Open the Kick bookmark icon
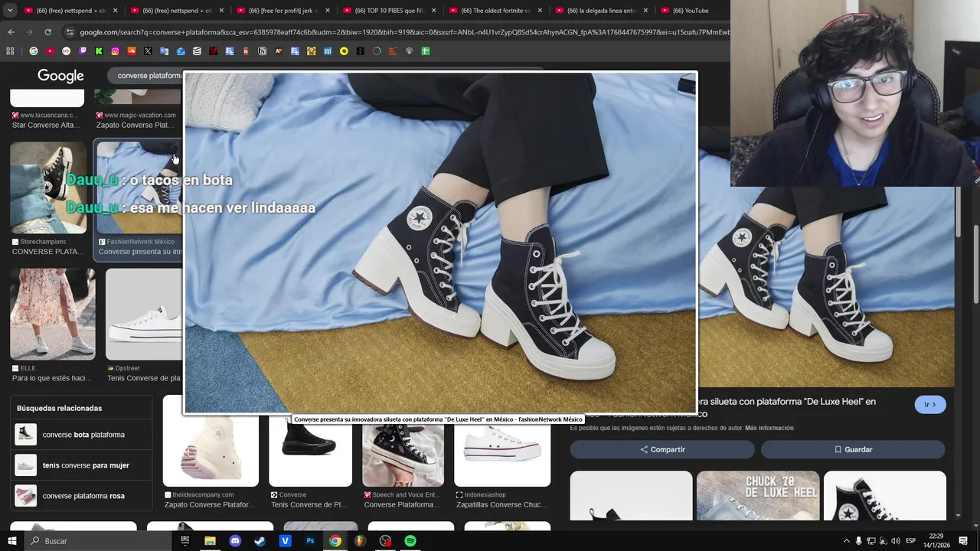Viewport: 980px width, 551px height. pyautogui.click(x=99, y=51)
